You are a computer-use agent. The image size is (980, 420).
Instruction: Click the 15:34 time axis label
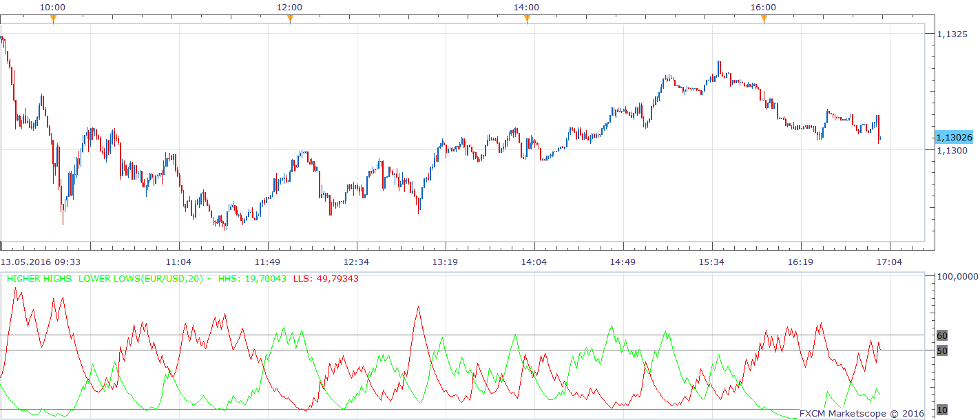[711, 262]
